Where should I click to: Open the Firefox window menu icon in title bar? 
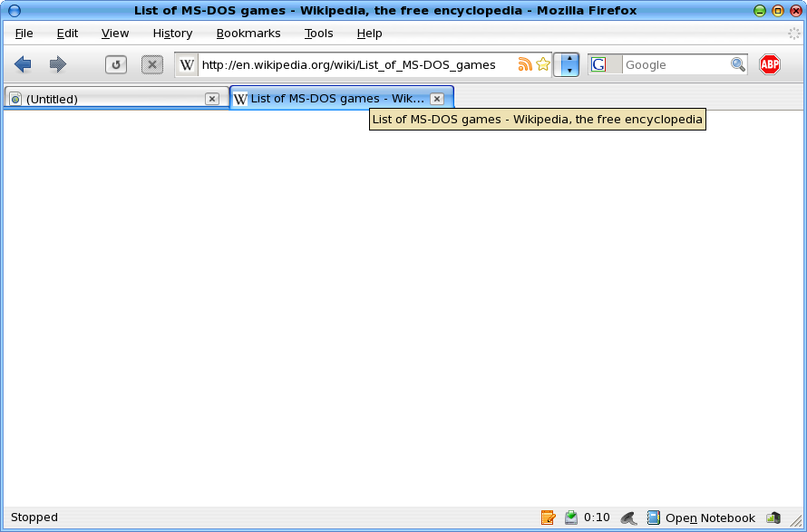15,10
